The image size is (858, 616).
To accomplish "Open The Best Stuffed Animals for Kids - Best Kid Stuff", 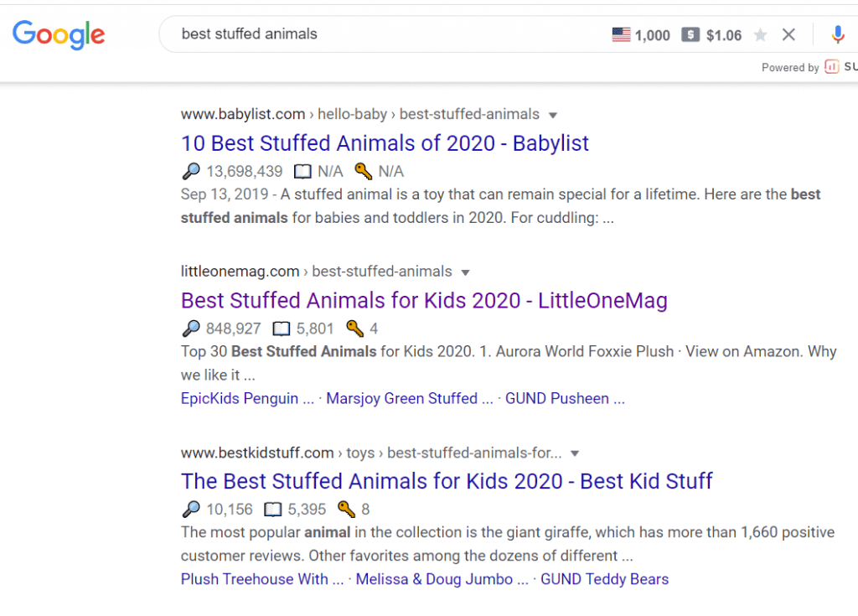I will tap(447, 481).
